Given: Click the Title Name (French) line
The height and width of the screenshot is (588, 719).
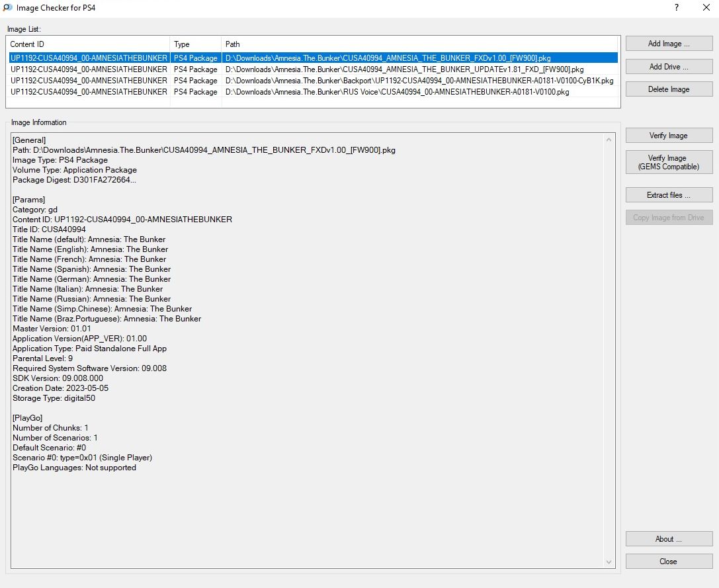Looking at the screenshot, I should coord(89,259).
